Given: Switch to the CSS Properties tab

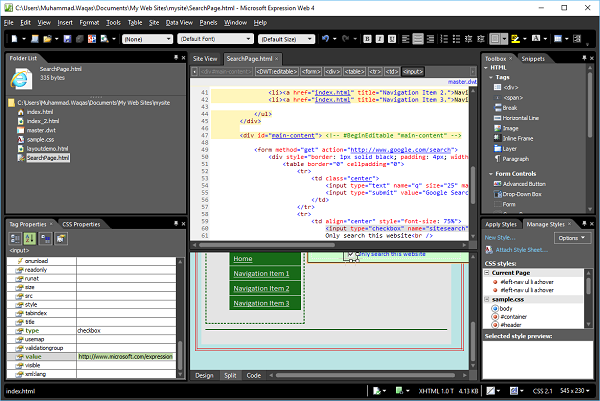Looking at the screenshot, I should (x=81, y=224).
